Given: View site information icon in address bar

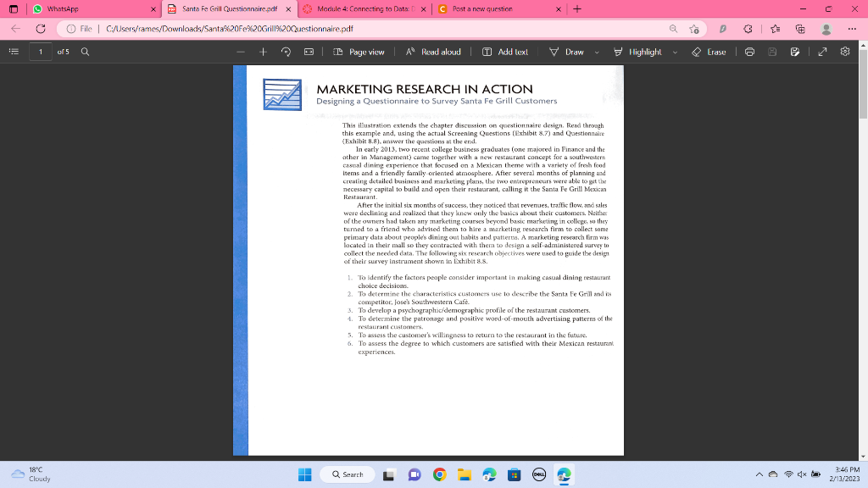Looking at the screenshot, I should point(71,29).
